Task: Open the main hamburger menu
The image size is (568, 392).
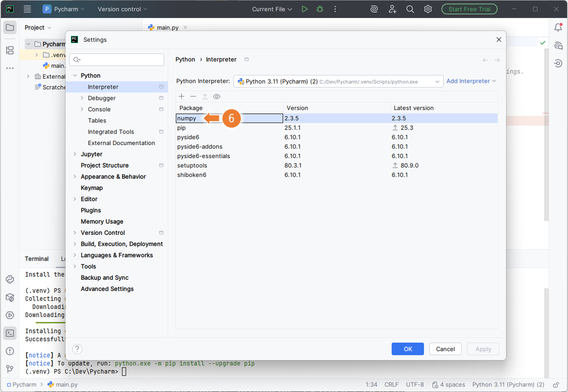Action: (27, 9)
